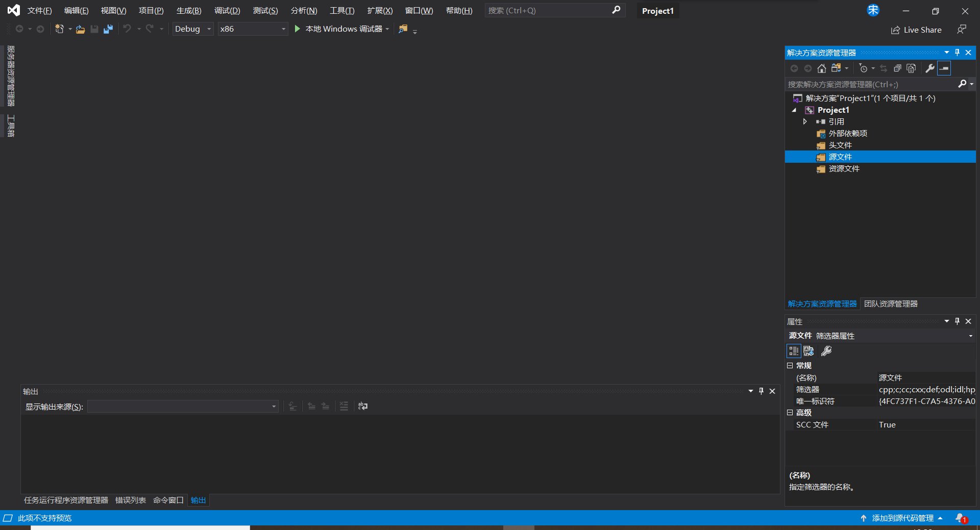Switch to the 错误列表 tab
The width and height of the screenshot is (980, 530).
click(x=130, y=500)
